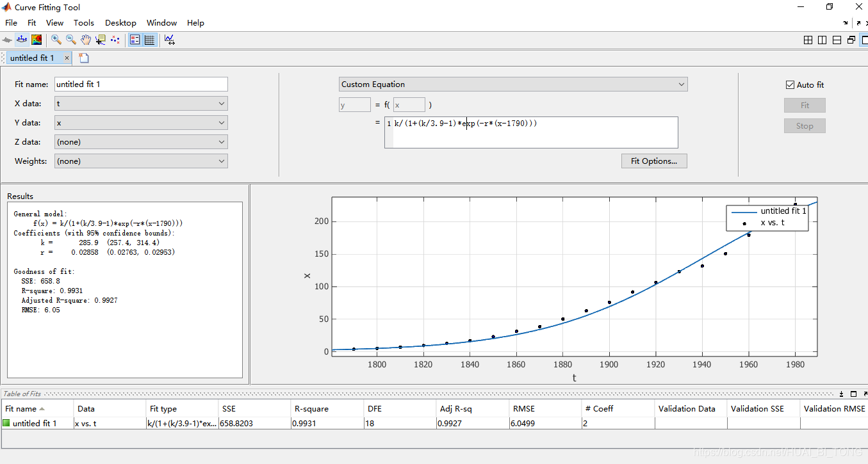Open the Z data dropdown
The image size is (868, 464).
click(140, 142)
